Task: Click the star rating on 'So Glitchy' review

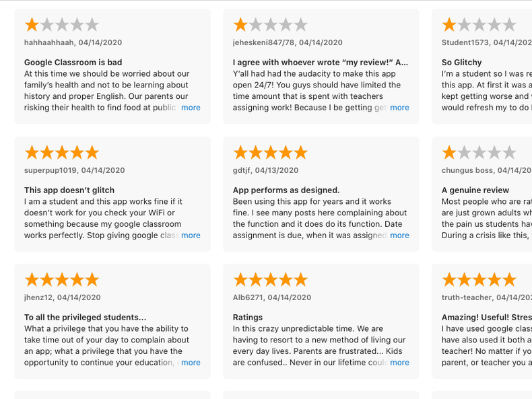Action: click(x=479, y=26)
